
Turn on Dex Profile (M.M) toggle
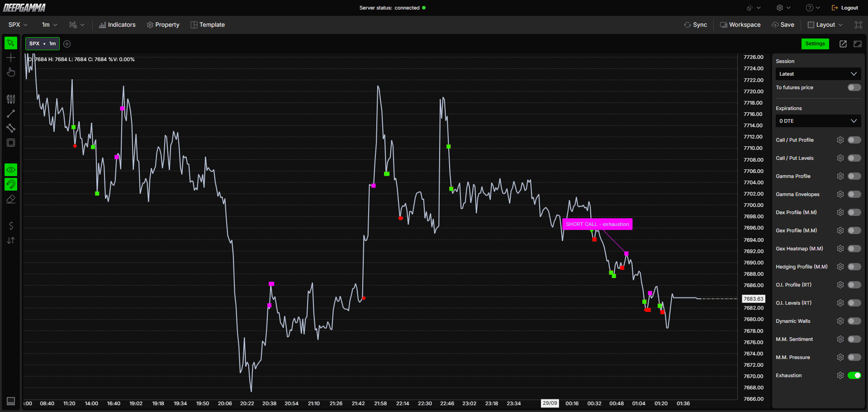tap(854, 212)
